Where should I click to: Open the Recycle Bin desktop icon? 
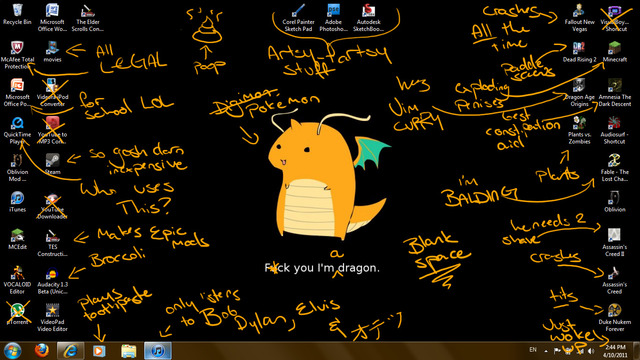(x=18, y=14)
